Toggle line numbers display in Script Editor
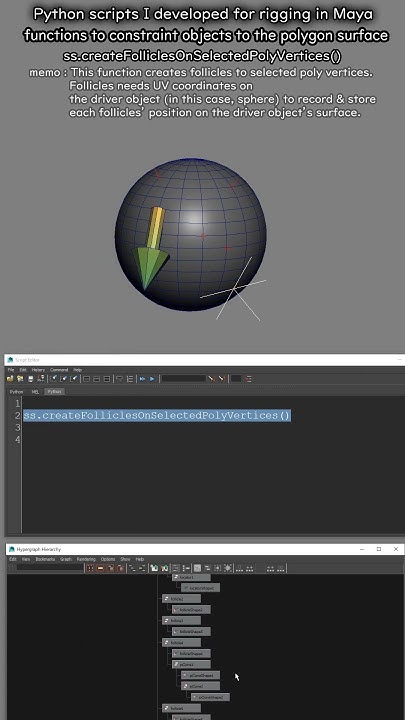The image size is (405, 720). click(x=130, y=379)
